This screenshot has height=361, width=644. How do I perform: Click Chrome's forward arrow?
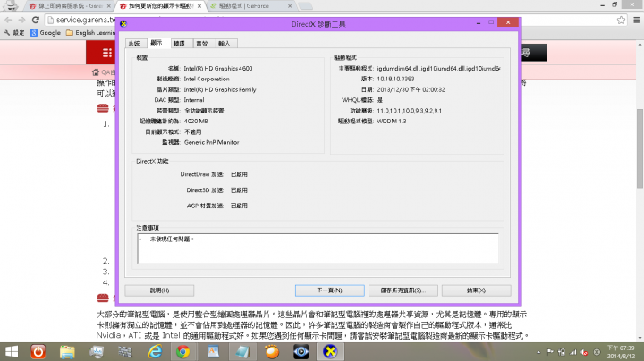pos(21,20)
